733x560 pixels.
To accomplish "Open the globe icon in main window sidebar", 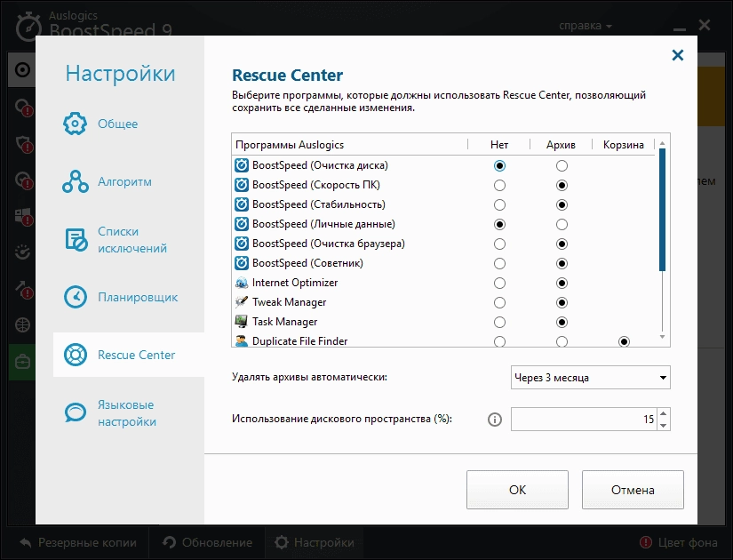I will (x=22, y=324).
